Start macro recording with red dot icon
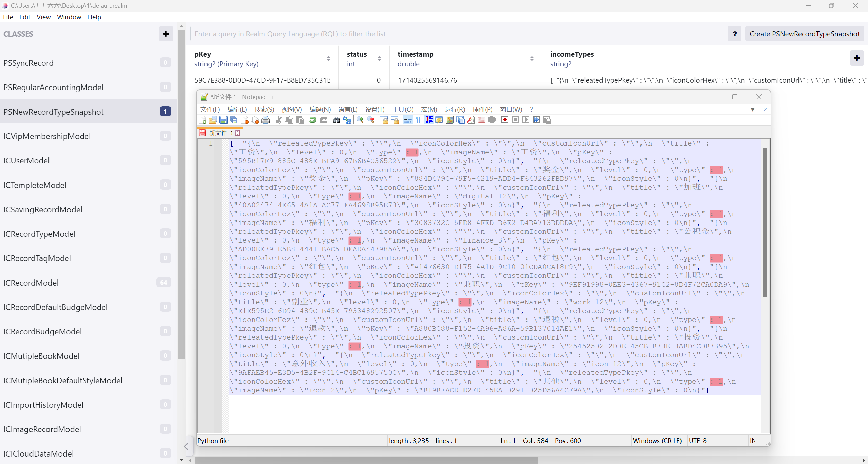 tap(505, 120)
